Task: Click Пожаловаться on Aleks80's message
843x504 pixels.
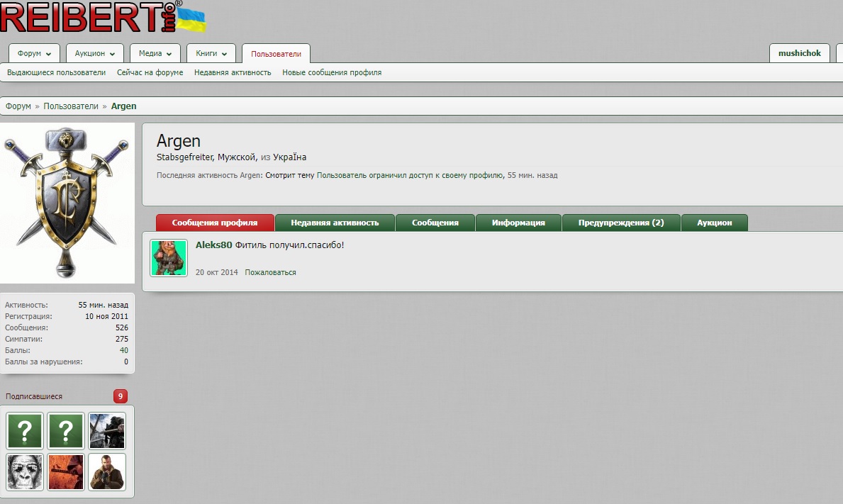Action: click(x=270, y=272)
